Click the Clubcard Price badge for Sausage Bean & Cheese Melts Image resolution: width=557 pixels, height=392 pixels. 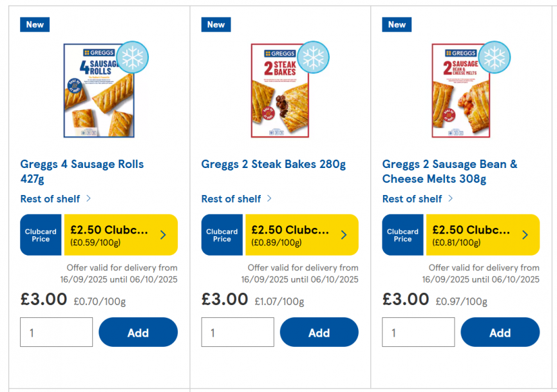(402, 235)
